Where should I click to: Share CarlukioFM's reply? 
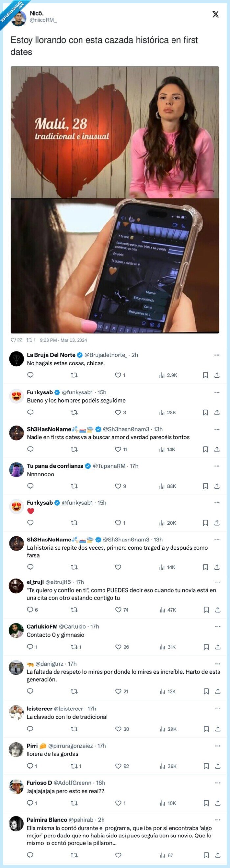coord(218,646)
